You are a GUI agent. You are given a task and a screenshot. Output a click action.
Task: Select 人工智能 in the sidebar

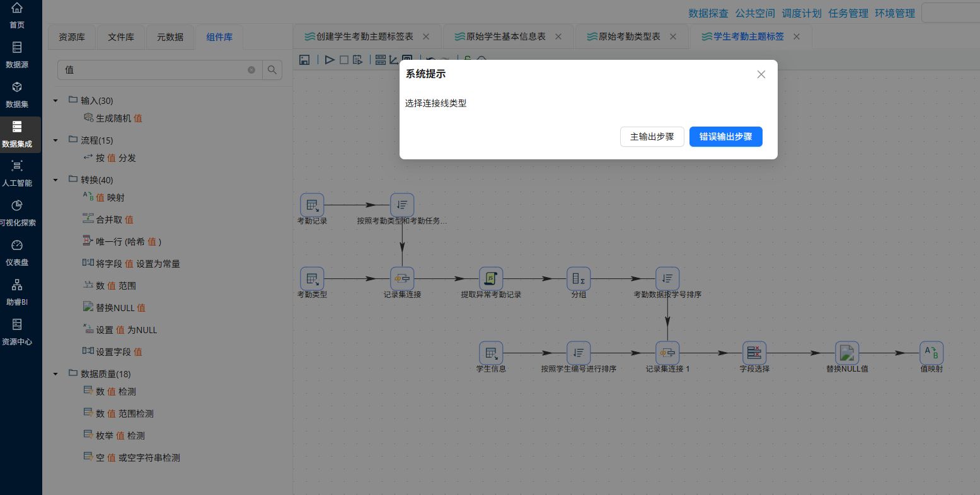click(17, 173)
